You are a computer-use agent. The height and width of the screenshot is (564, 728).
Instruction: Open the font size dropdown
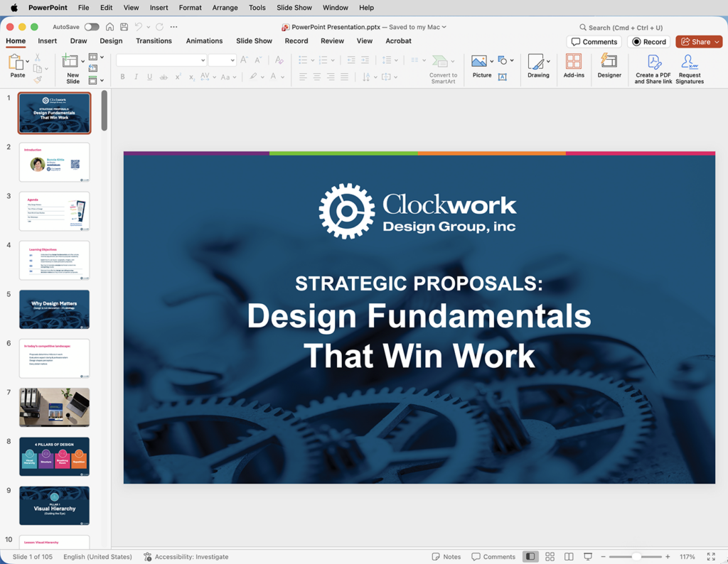click(x=232, y=60)
